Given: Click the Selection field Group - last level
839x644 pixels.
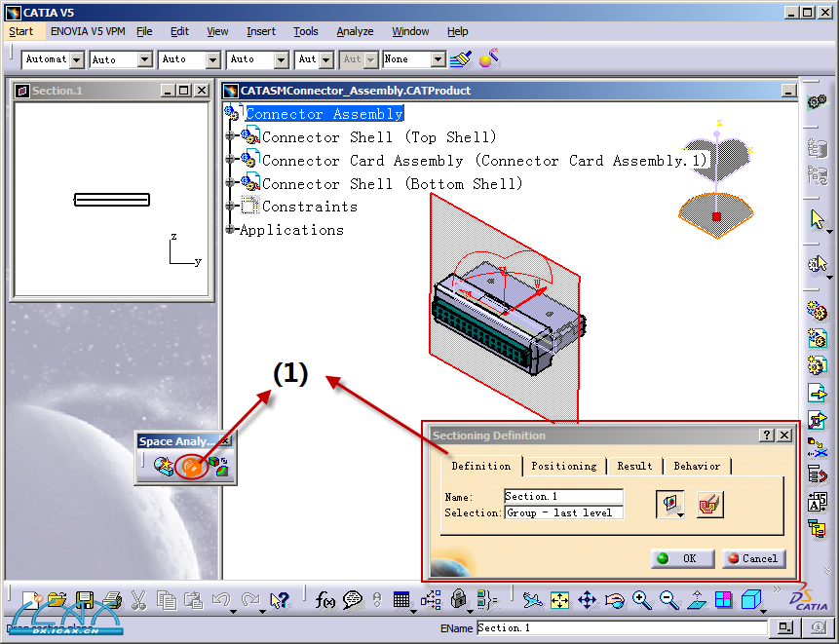Looking at the screenshot, I should [x=563, y=512].
